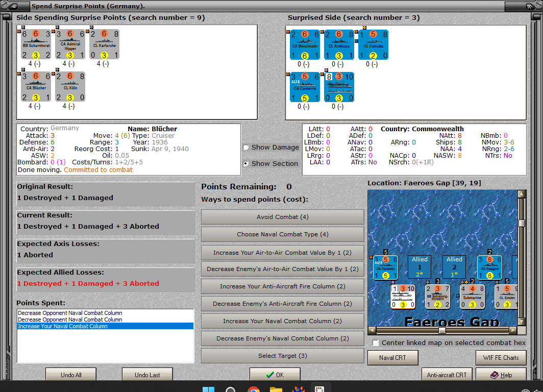543x392 pixels.
Task: Click the Allied 1 marker on the map
Action: click(x=419, y=266)
